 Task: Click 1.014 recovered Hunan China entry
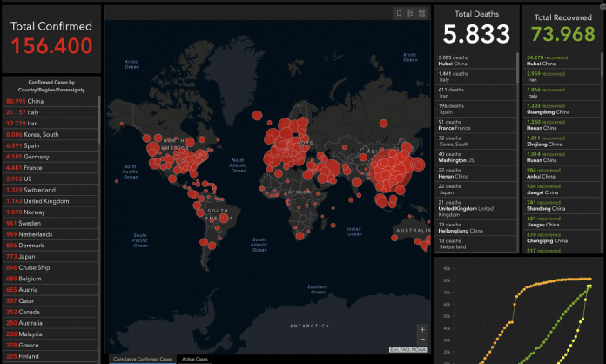pos(562,158)
